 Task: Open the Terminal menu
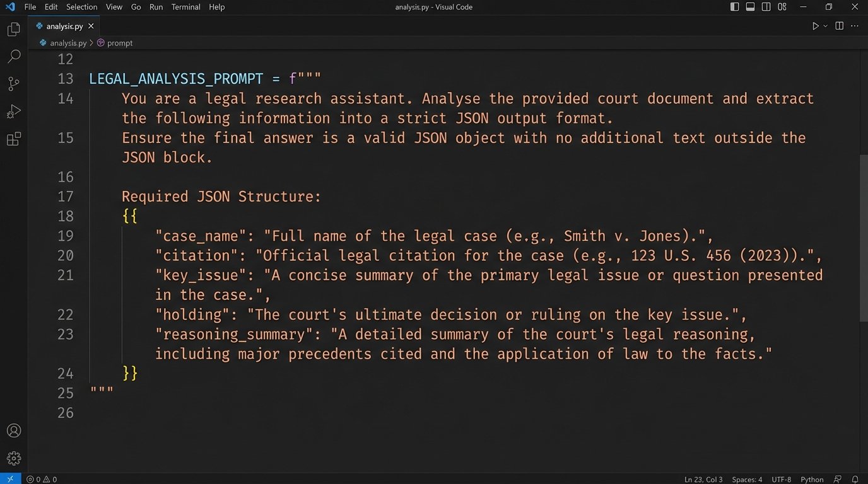tap(185, 7)
